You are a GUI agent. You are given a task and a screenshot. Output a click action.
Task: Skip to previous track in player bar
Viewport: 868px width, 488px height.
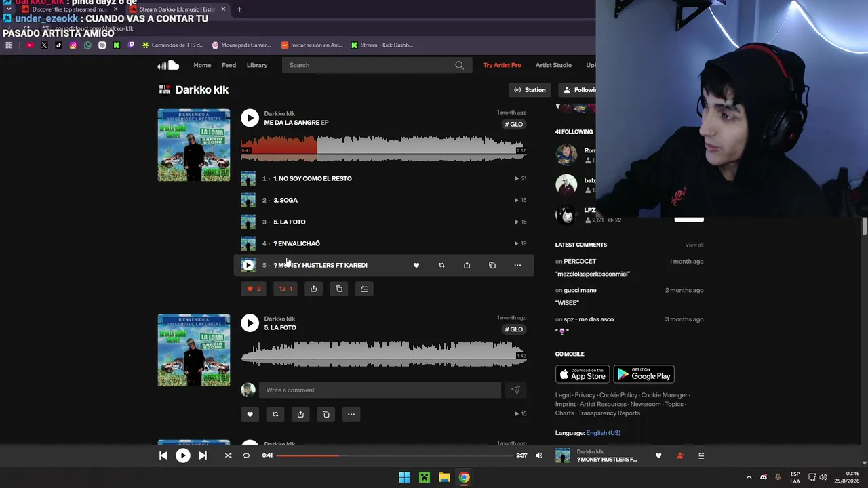click(x=163, y=455)
